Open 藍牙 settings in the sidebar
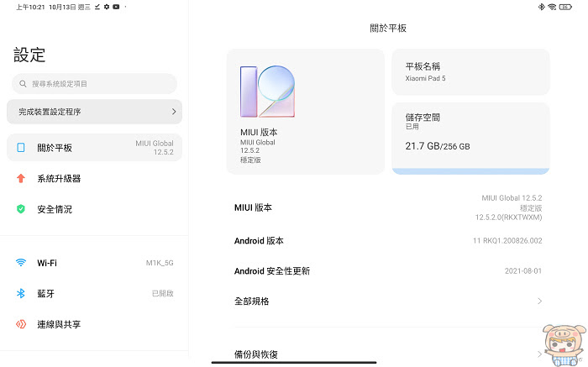Screen dimensions: 588x367 tap(94, 293)
